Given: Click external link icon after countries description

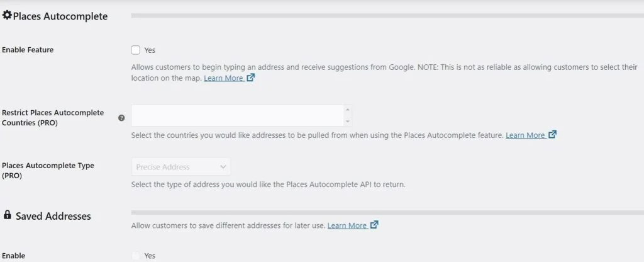Looking at the screenshot, I should coord(553,134).
